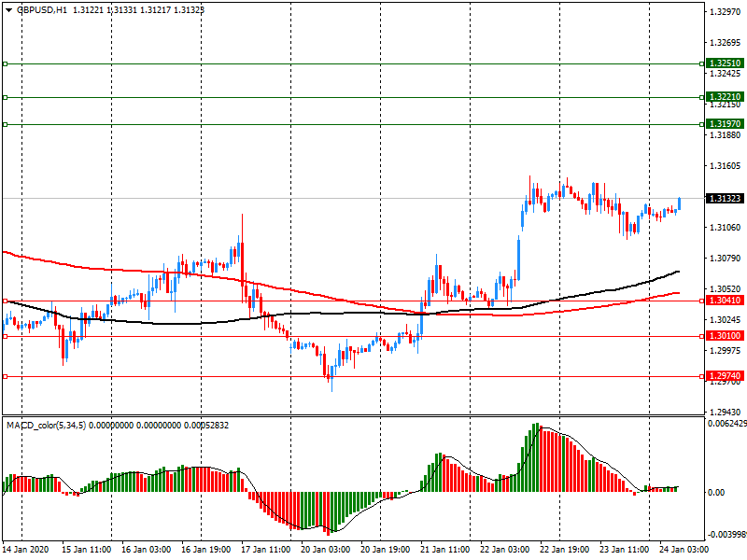This screenshot has width=747, height=560.
Task: Click the red 1.30100 price label
Action: [x=725, y=336]
